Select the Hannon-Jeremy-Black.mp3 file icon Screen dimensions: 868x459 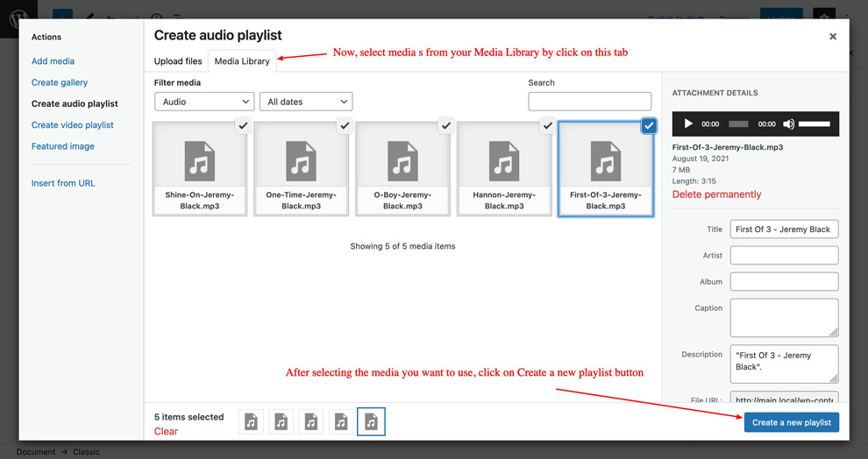point(504,161)
